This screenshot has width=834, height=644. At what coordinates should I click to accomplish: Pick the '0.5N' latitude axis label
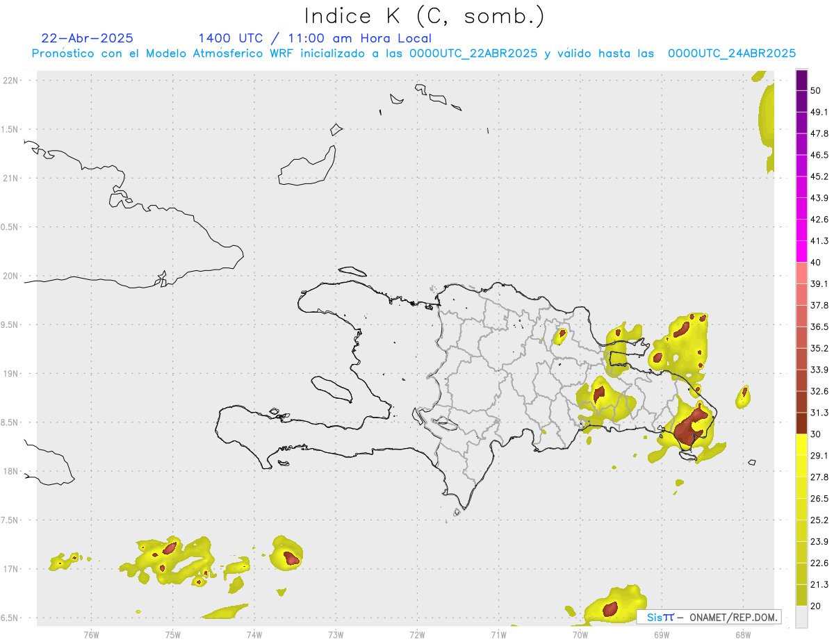point(9,227)
